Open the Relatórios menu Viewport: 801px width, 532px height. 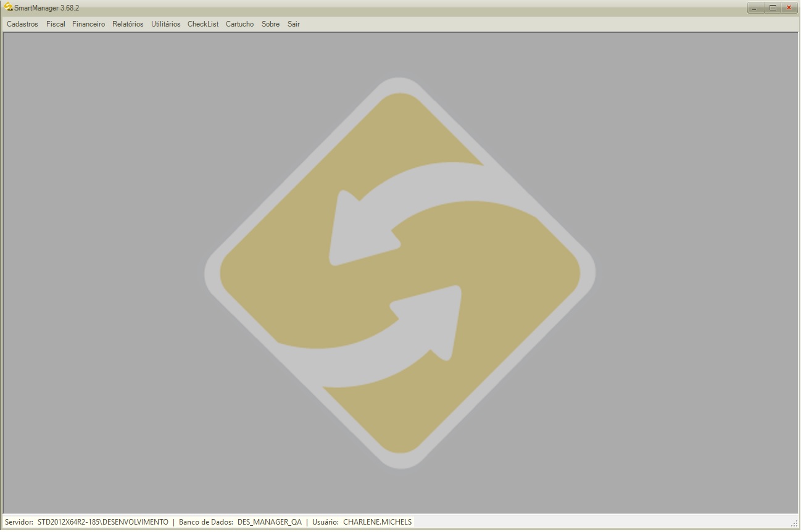click(x=128, y=24)
